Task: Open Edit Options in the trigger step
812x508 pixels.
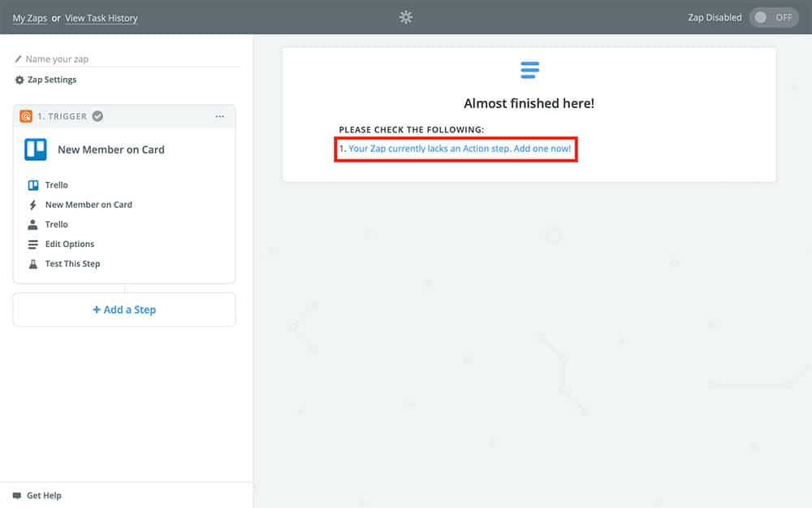Action: coord(70,244)
